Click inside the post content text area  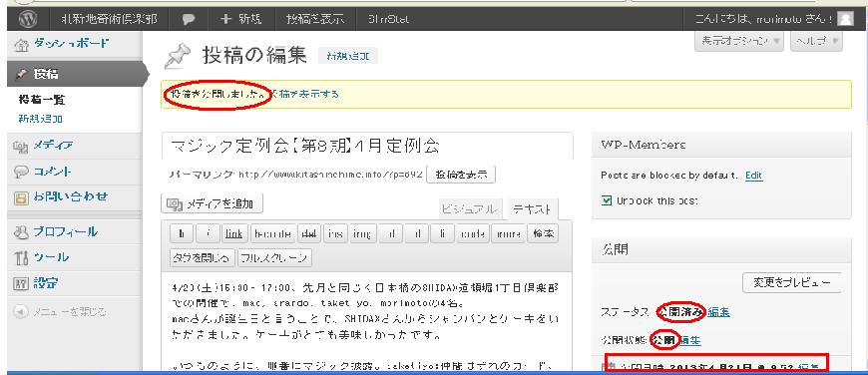(x=366, y=321)
